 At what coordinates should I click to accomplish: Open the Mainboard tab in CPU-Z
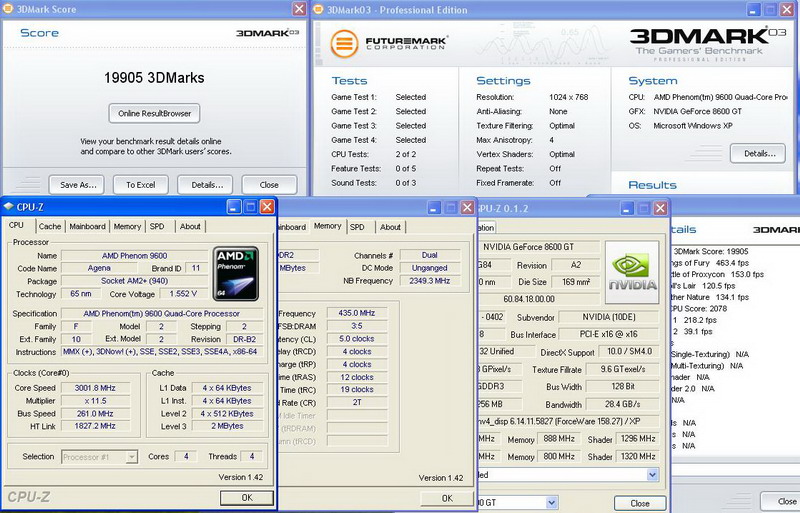tap(87, 226)
